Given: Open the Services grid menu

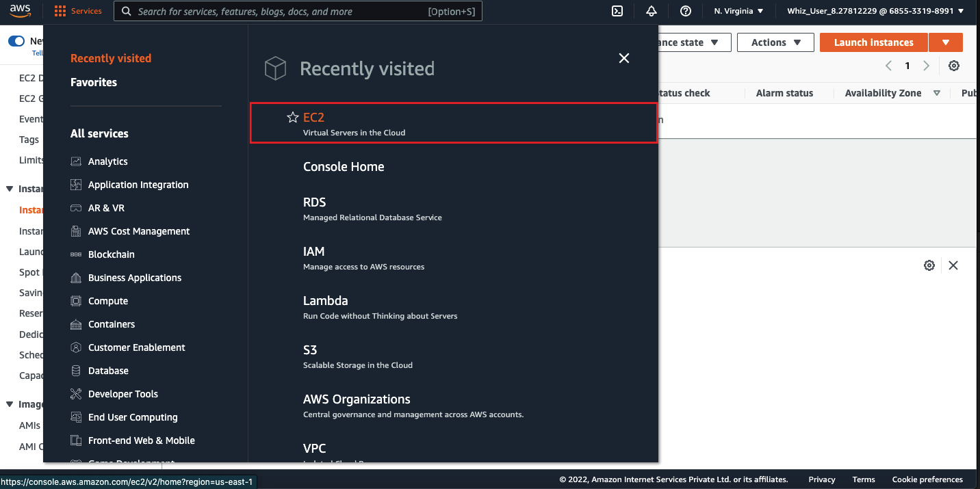Looking at the screenshot, I should (78, 11).
